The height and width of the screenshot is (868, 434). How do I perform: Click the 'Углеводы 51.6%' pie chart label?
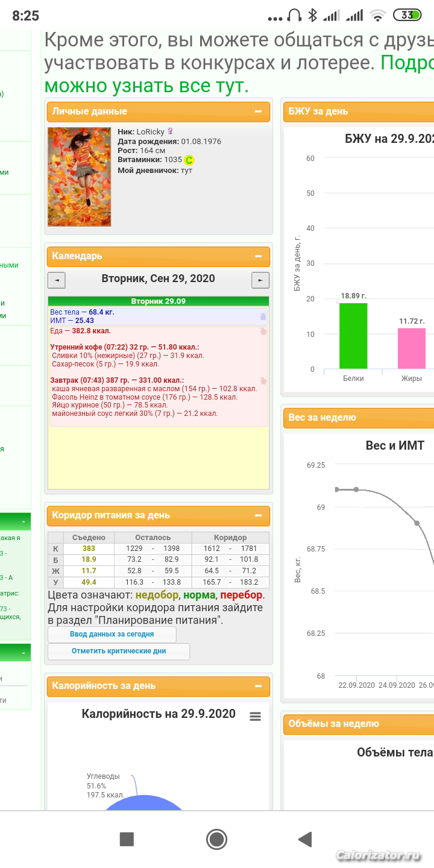(x=105, y=786)
